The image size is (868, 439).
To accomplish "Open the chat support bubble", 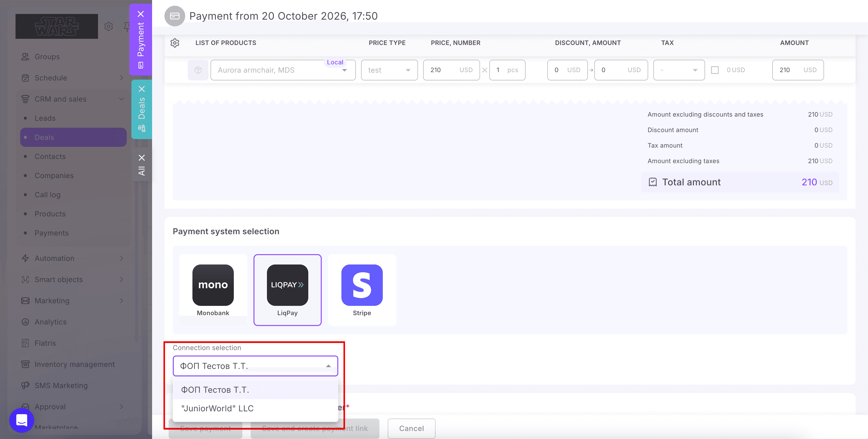I will pos(22,420).
